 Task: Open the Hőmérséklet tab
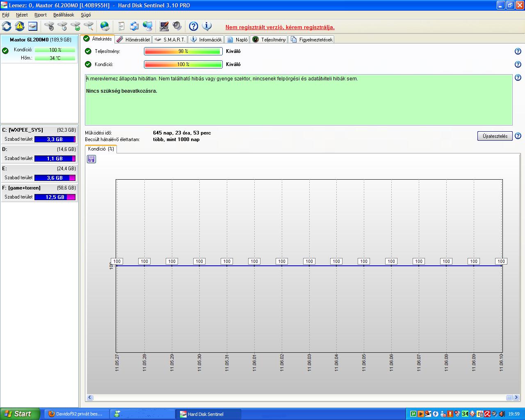(134, 40)
